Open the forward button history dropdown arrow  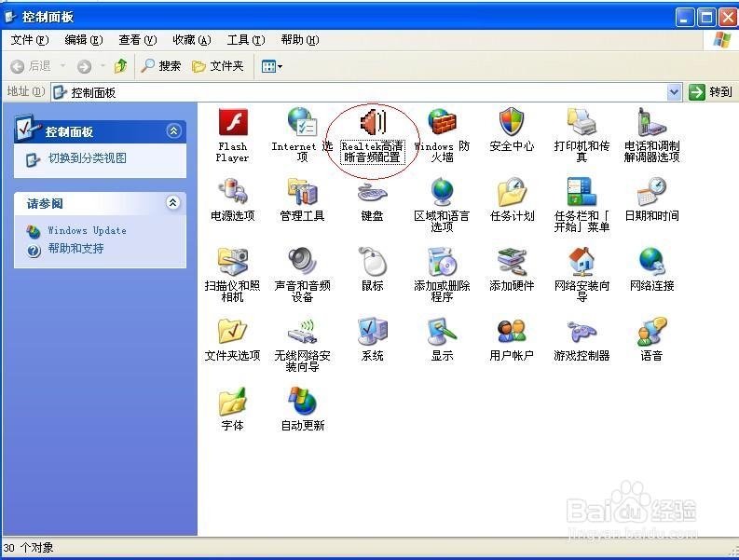(x=103, y=66)
